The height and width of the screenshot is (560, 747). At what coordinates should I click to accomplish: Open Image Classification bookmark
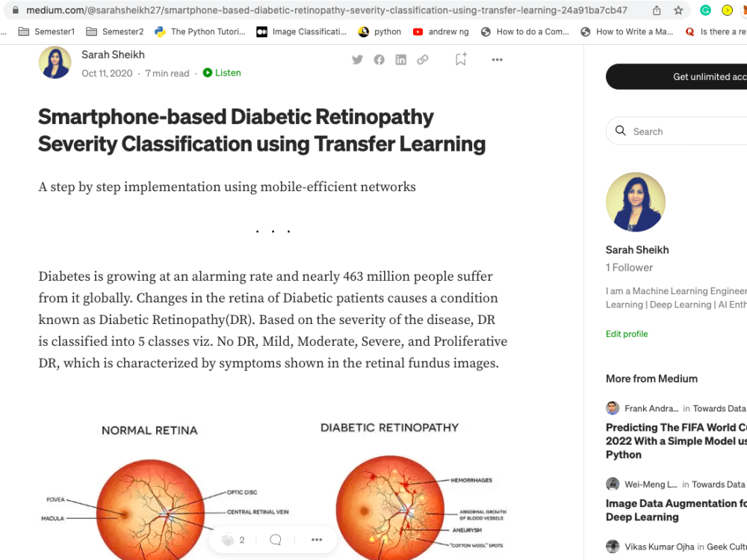(x=302, y=31)
